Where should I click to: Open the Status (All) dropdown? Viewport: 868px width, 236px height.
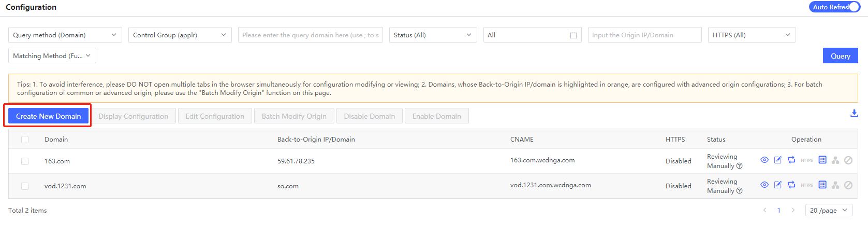click(x=433, y=35)
